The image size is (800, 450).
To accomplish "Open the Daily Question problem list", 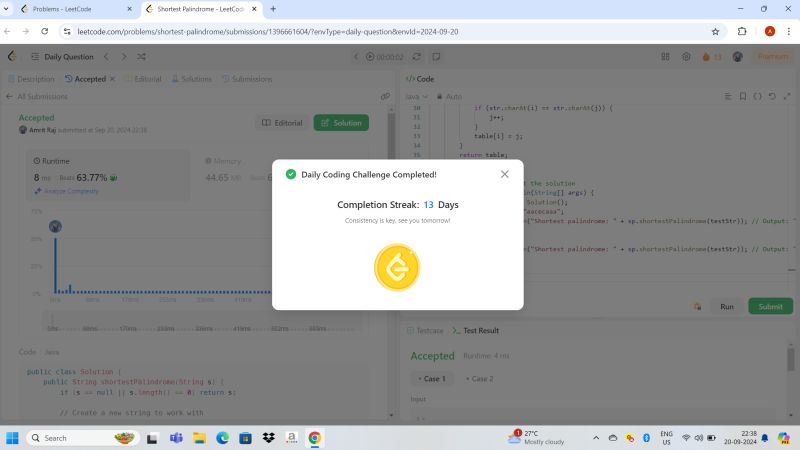I will click(x=62, y=57).
